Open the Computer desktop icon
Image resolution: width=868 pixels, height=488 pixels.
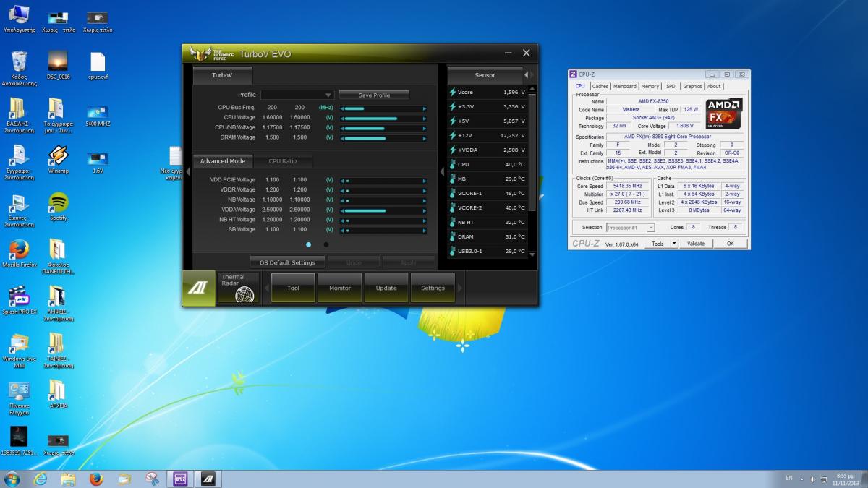point(20,20)
